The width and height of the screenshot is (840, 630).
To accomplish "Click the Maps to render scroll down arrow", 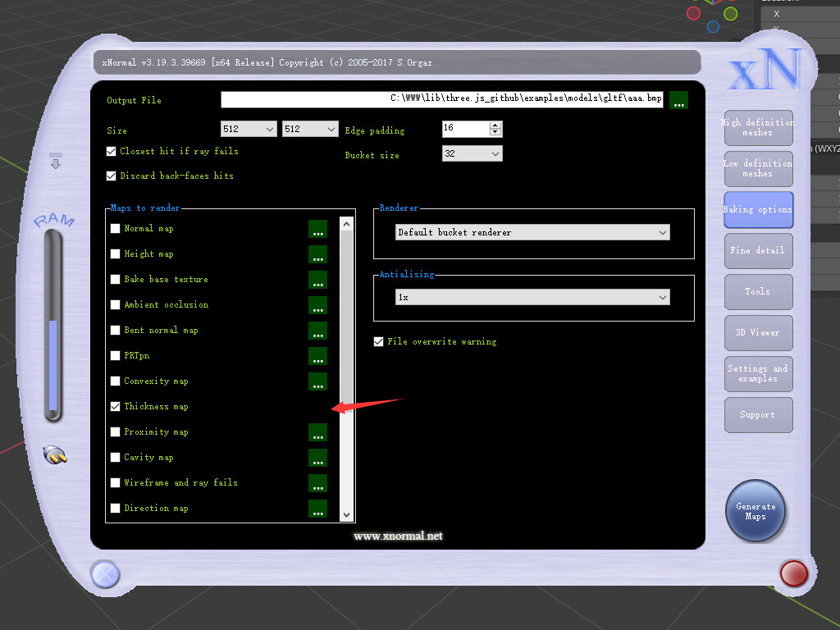I will (x=347, y=515).
